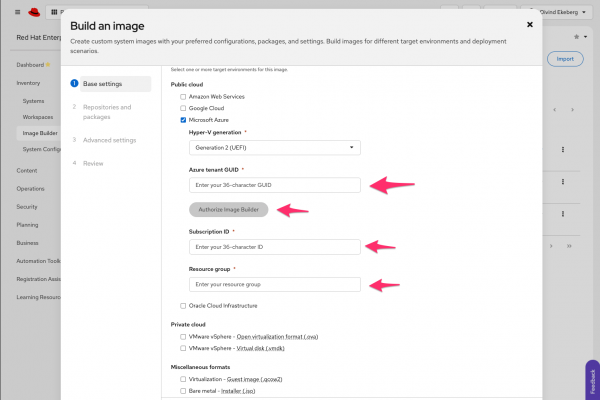Open the services grid menu icon
Image resolution: width=600 pixels, height=400 pixels.
click(54, 12)
